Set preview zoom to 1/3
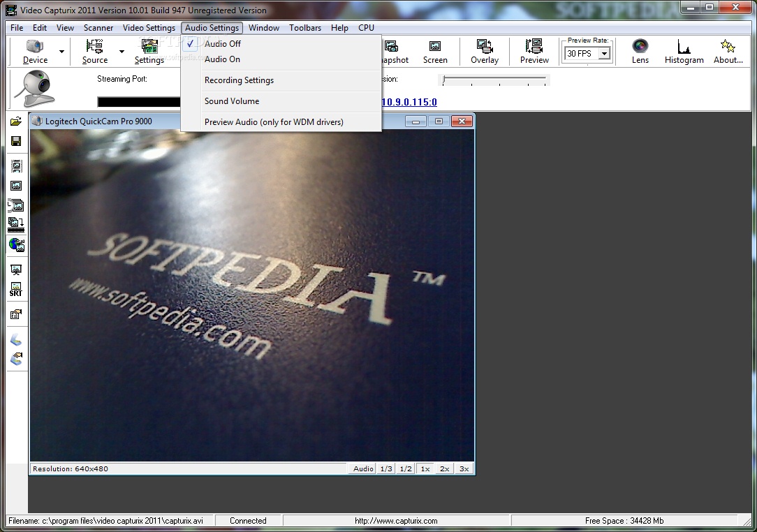Viewport: 757px width, 532px height. pyautogui.click(x=386, y=468)
